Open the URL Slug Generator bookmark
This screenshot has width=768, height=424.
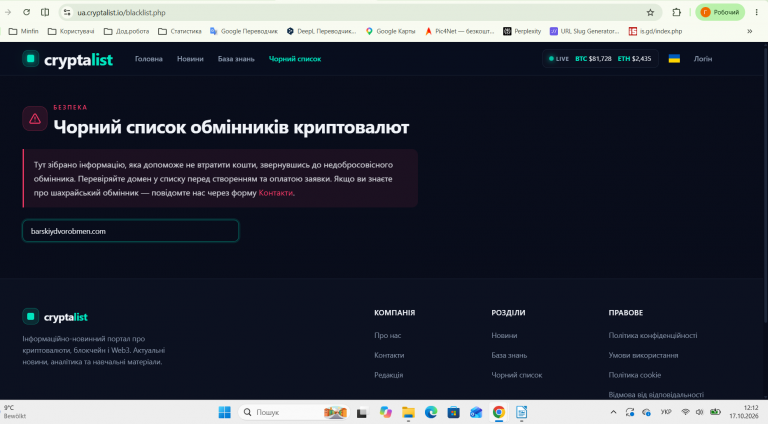(x=584, y=31)
